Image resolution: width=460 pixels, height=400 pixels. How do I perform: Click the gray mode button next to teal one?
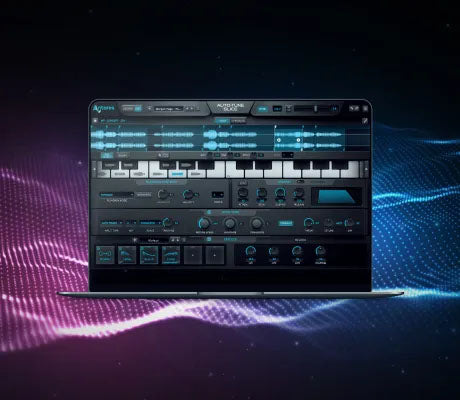tap(123, 155)
